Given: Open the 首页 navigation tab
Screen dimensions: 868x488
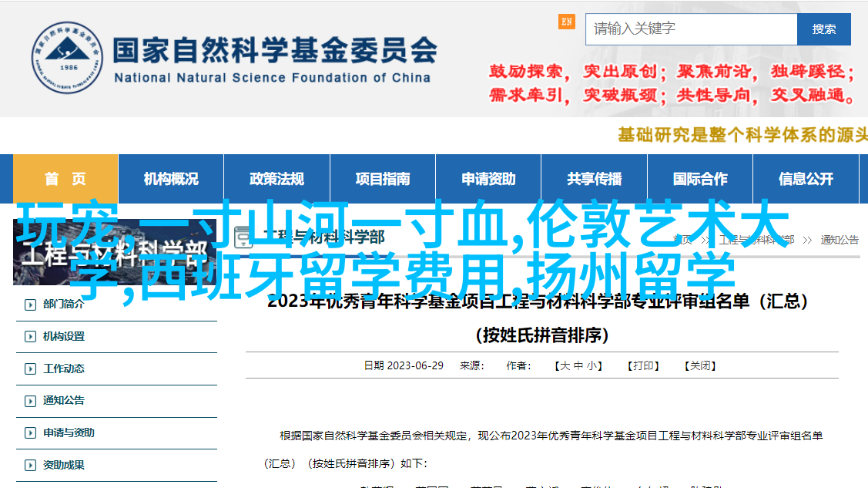Looking at the screenshot, I should [x=65, y=179].
